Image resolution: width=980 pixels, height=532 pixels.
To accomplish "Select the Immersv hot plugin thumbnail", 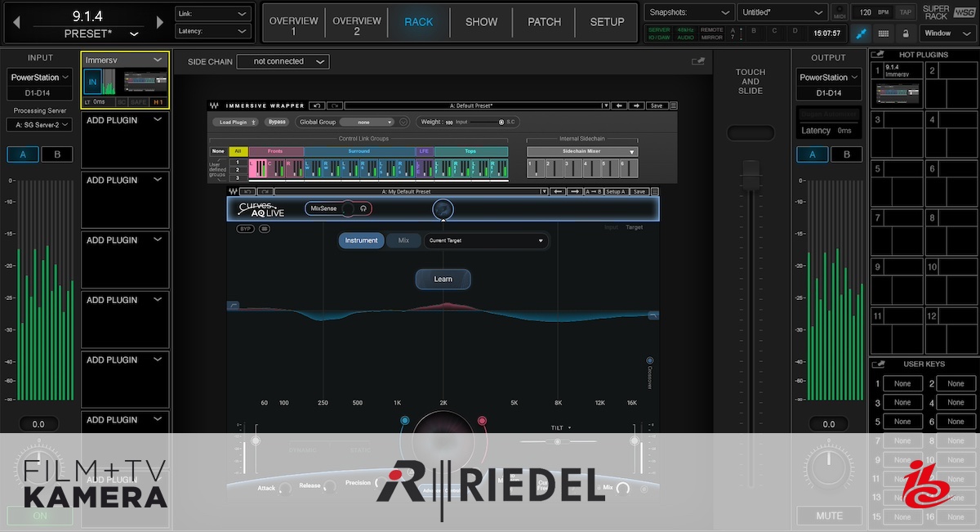I will click(x=898, y=94).
